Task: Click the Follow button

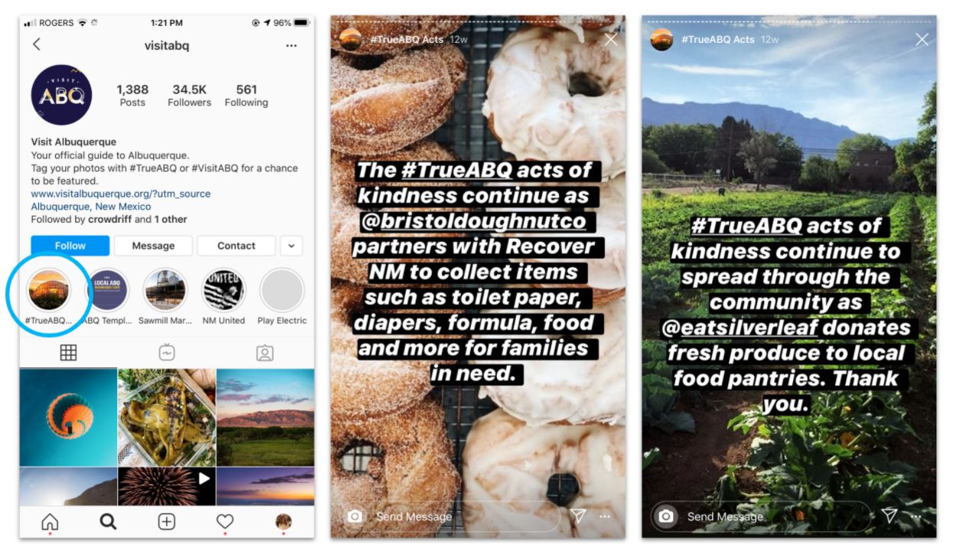Action: (70, 246)
